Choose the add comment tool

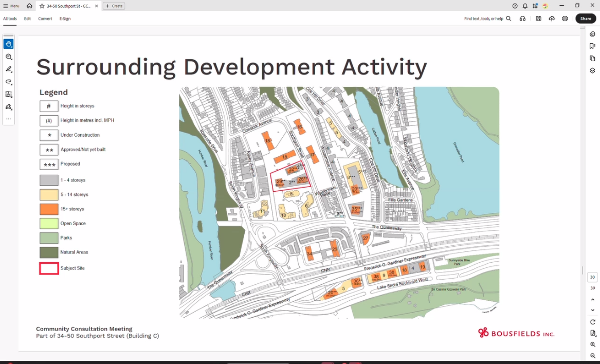click(x=8, y=57)
